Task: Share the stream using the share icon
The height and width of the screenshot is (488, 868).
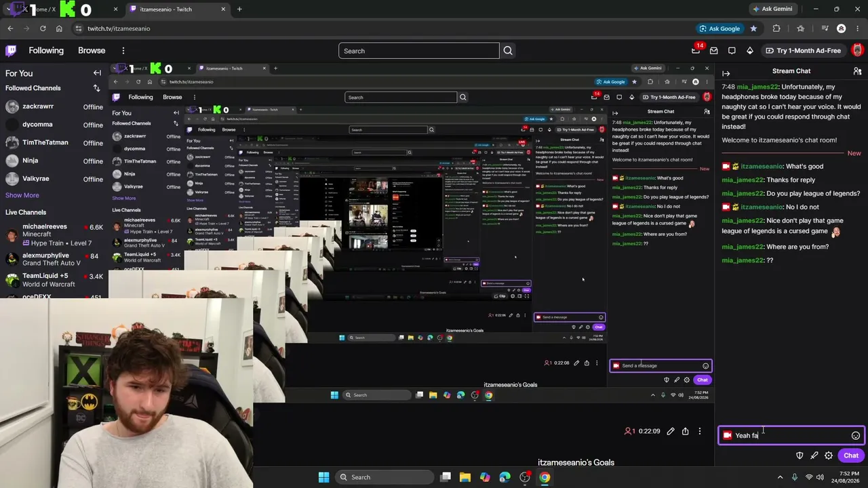Action: click(x=685, y=431)
